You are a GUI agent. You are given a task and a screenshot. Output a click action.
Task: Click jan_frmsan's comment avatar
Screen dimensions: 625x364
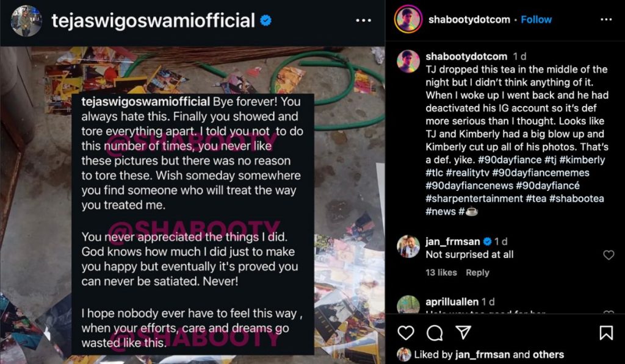point(408,247)
